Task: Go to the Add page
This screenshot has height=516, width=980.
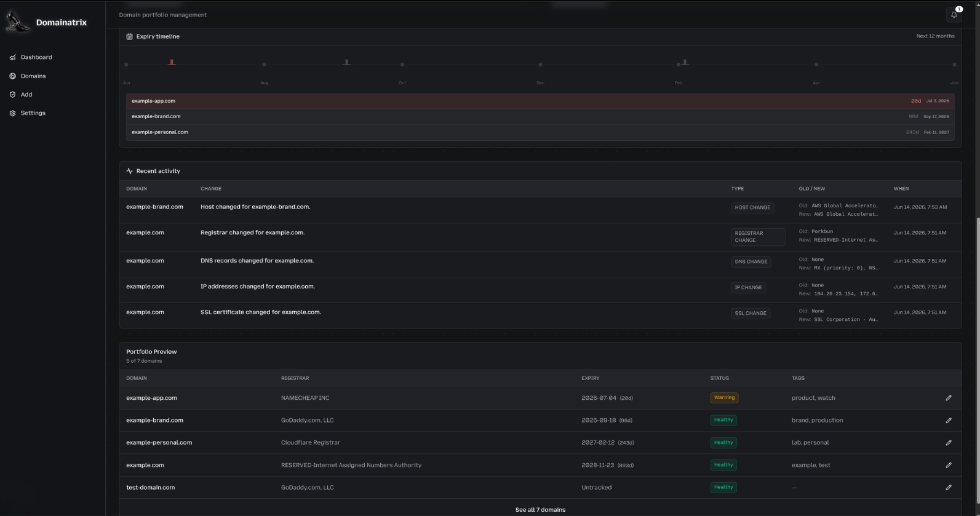Action: 26,95
